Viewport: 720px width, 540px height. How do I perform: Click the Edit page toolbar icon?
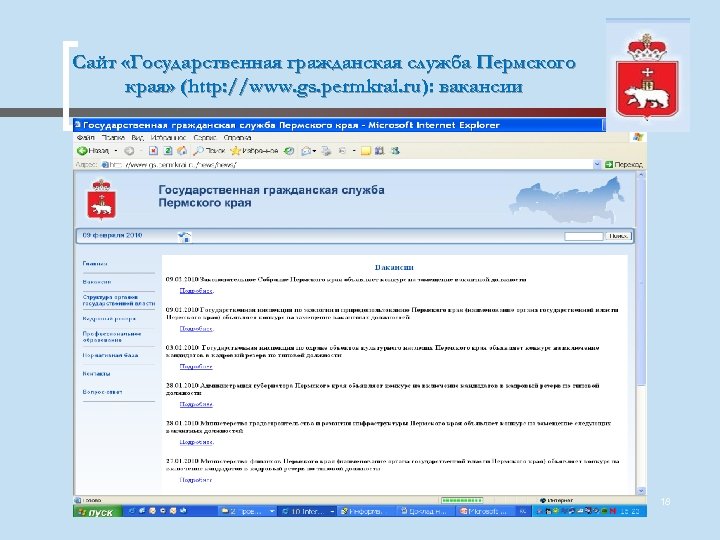click(343, 151)
